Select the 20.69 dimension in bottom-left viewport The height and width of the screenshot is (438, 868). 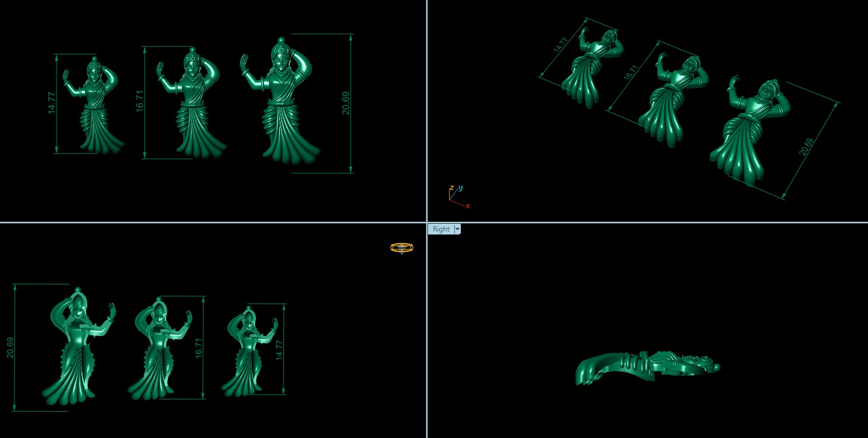click(x=10, y=348)
